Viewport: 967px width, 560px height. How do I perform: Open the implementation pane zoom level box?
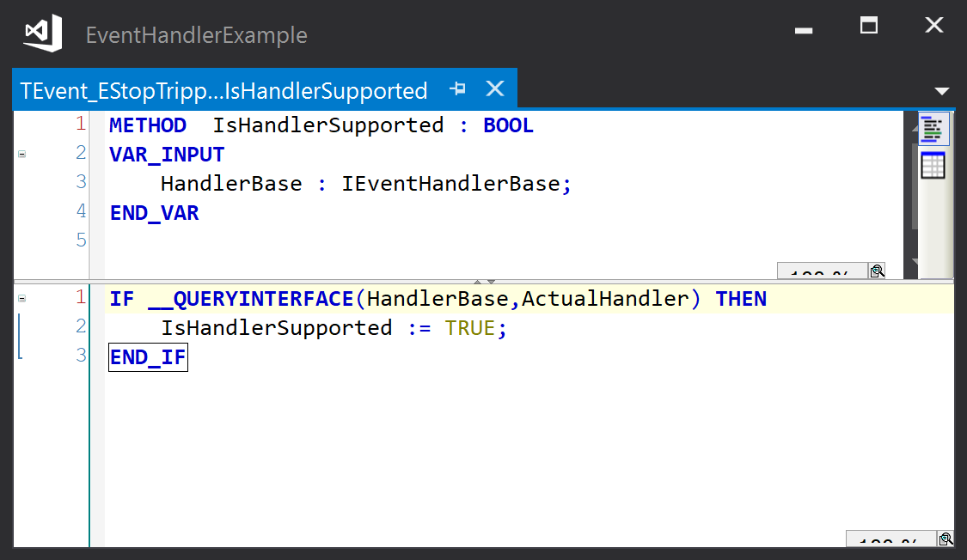click(890, 541)
